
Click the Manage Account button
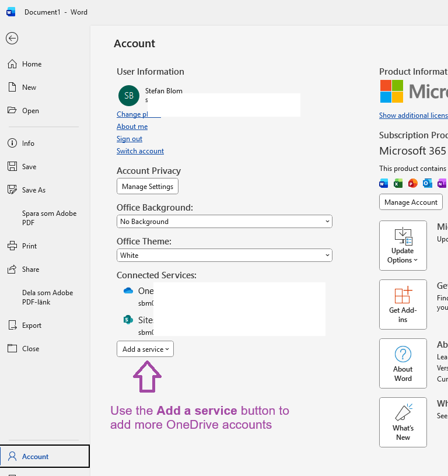coord(411,202)
